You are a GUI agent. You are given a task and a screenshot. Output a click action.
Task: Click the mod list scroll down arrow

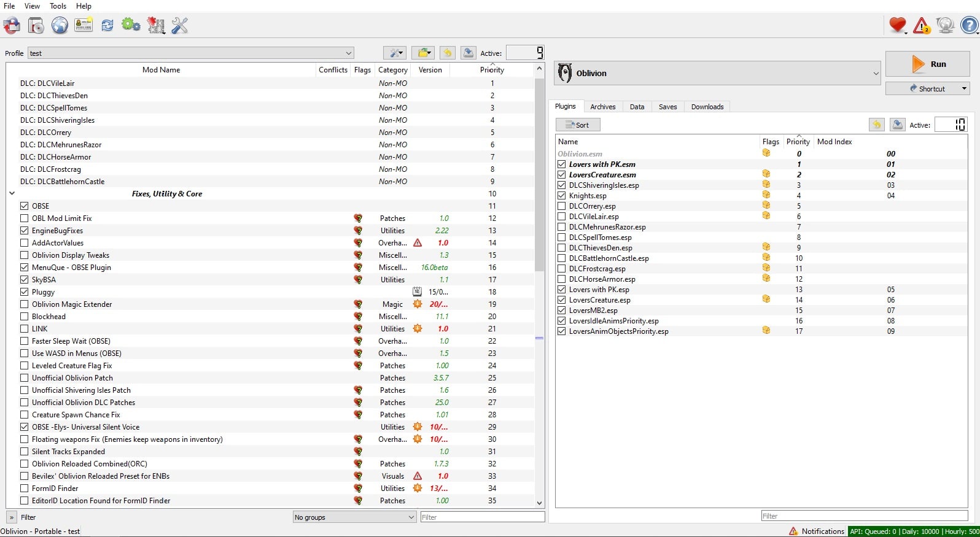[539, 503]
